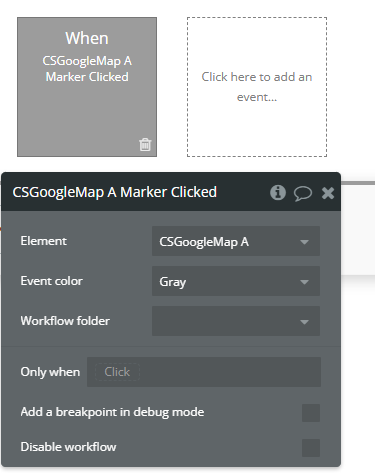Click here to add an event box
This screenshot has width=375, height=473.
[257, 87]
